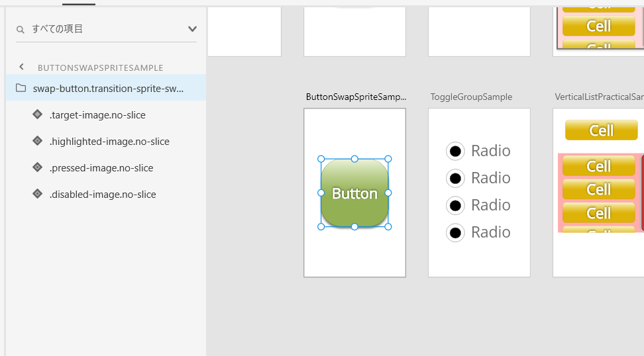Viewport: 644px width, 356px height.
Task: Click the left-middle selection handle of Button
Action: click(x=321, y=193)
